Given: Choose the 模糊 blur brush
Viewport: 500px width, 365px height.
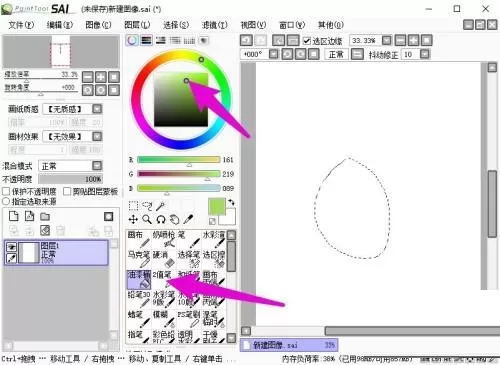Looking at the screenshot, I should [x=164, y=319].
